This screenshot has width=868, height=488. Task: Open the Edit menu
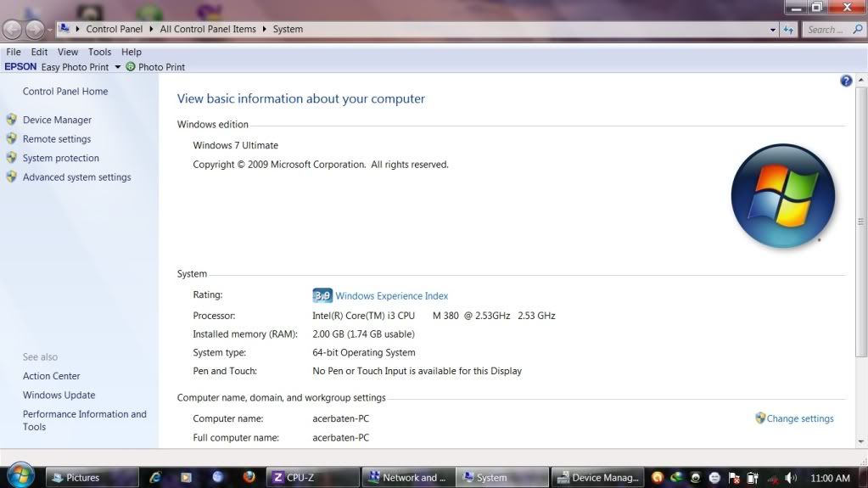(39, 52)
